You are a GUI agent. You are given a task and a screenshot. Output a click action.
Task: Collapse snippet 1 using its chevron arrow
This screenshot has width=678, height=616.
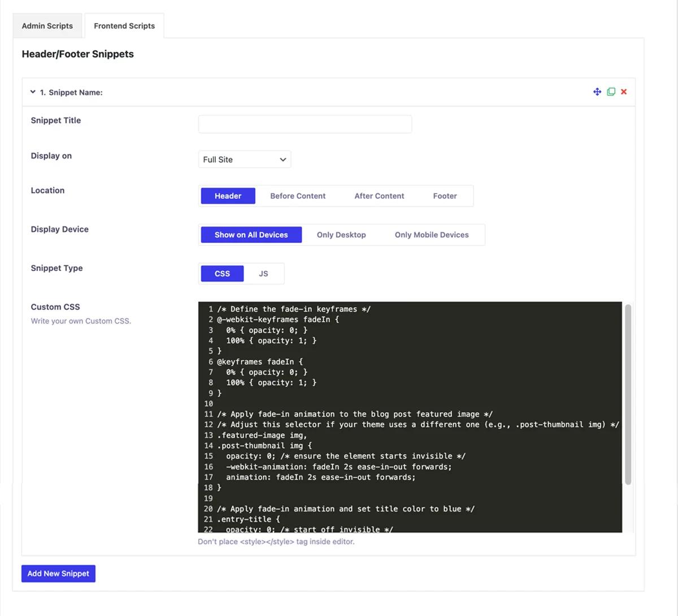coord(32,91)
